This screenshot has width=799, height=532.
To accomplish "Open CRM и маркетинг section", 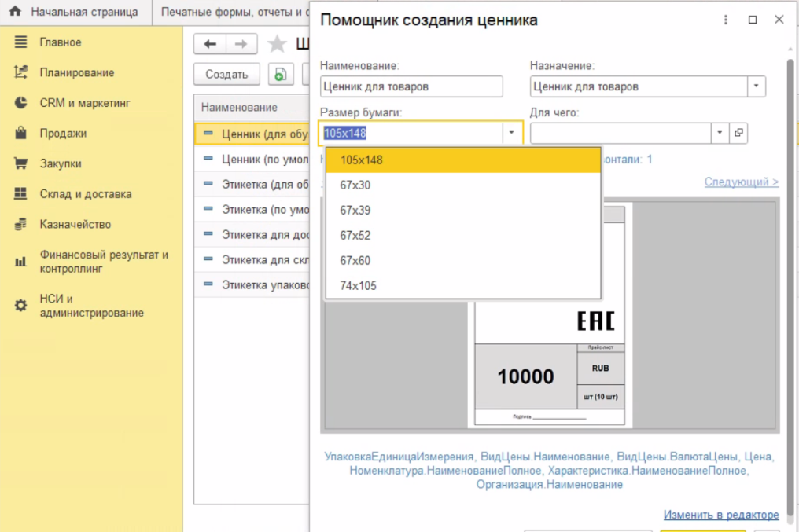I will (84, 103).
